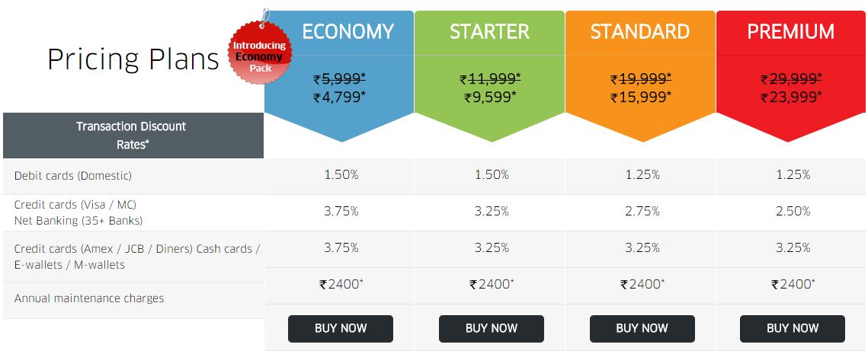Click the Pricing Plans heading
868x354 pixels.
tap(133, 59)
